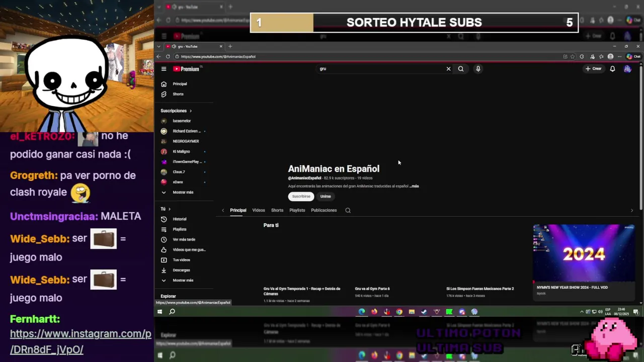This screenshot has height=362, width=644.
Task: Expand the Suscripciones section
Action: [176, 111]
